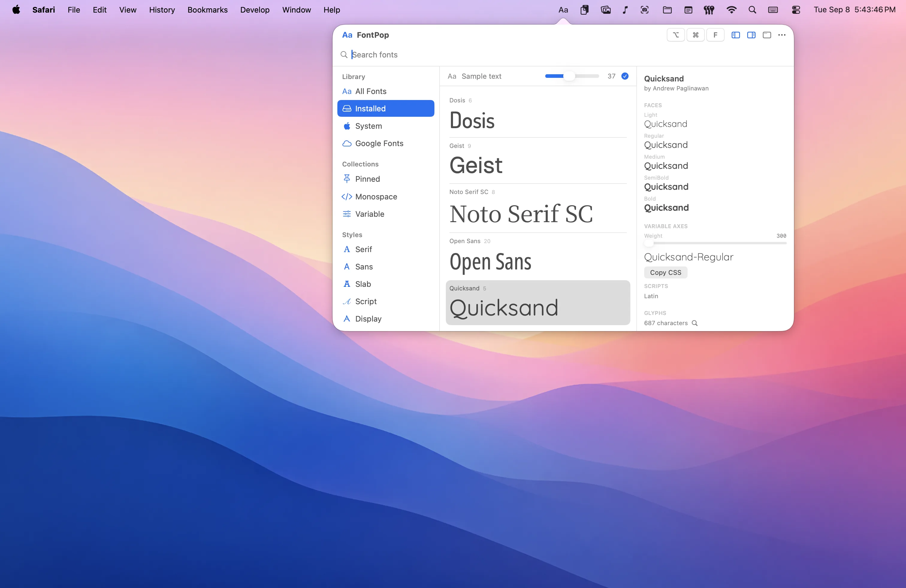Open the Variable collection
Screen dimensions: 906x588
pyautogui.click(x=386, y=214)
